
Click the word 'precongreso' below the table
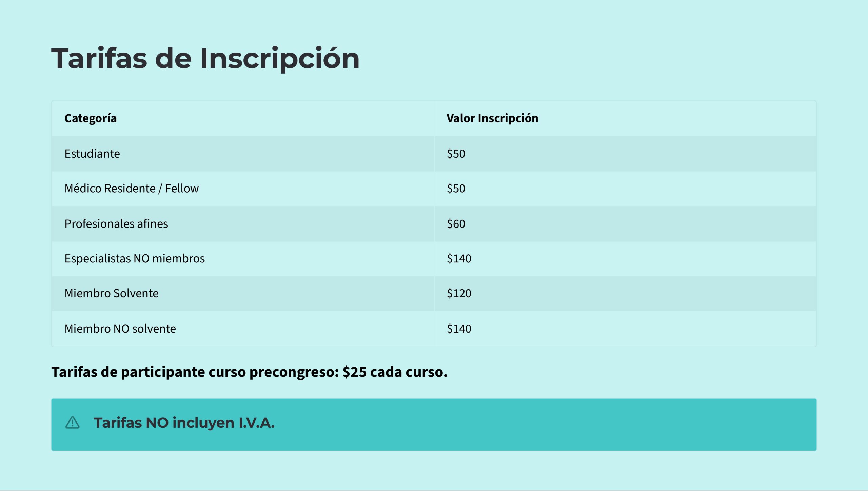click(294, 372)
